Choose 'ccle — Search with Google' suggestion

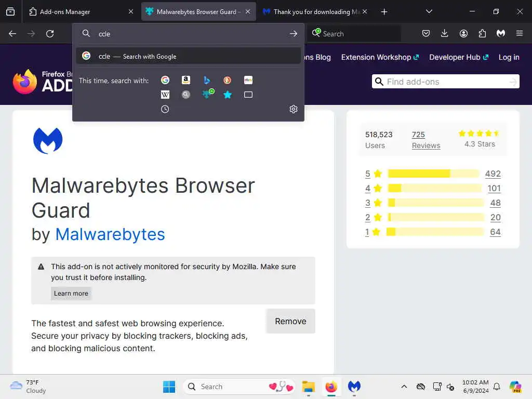coord(188,56)
